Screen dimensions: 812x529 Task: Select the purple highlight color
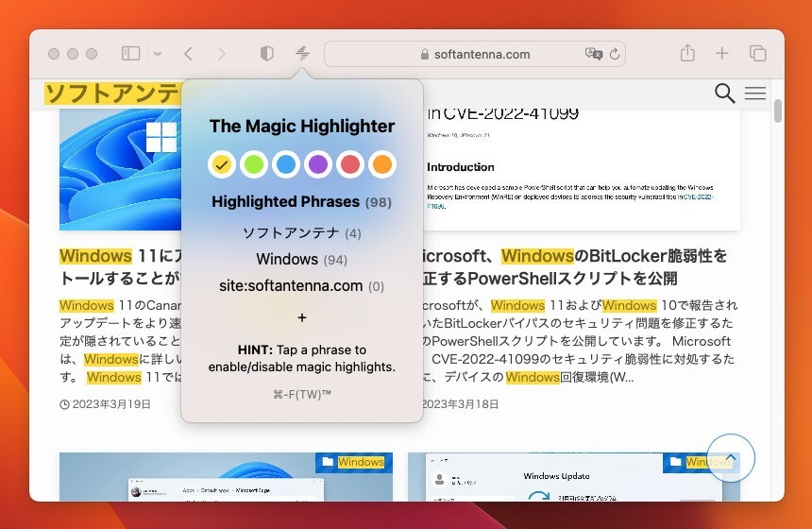pyautogui.click(x=318, y=164)
